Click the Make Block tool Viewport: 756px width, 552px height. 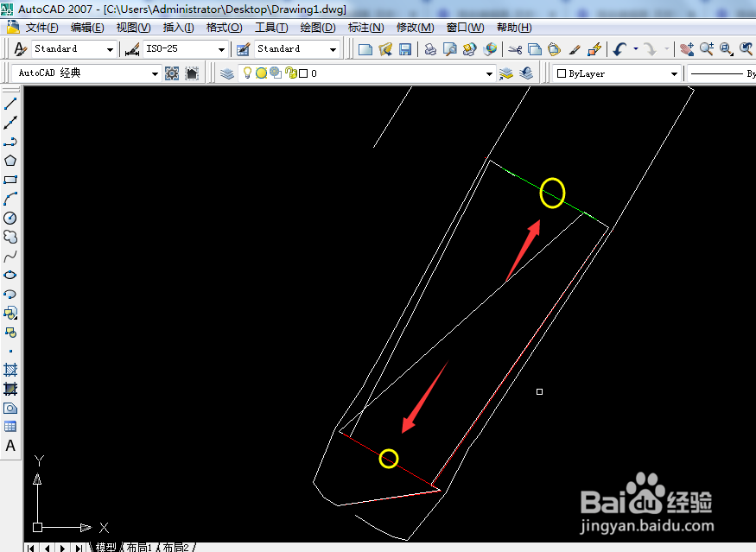coord(10,333)
